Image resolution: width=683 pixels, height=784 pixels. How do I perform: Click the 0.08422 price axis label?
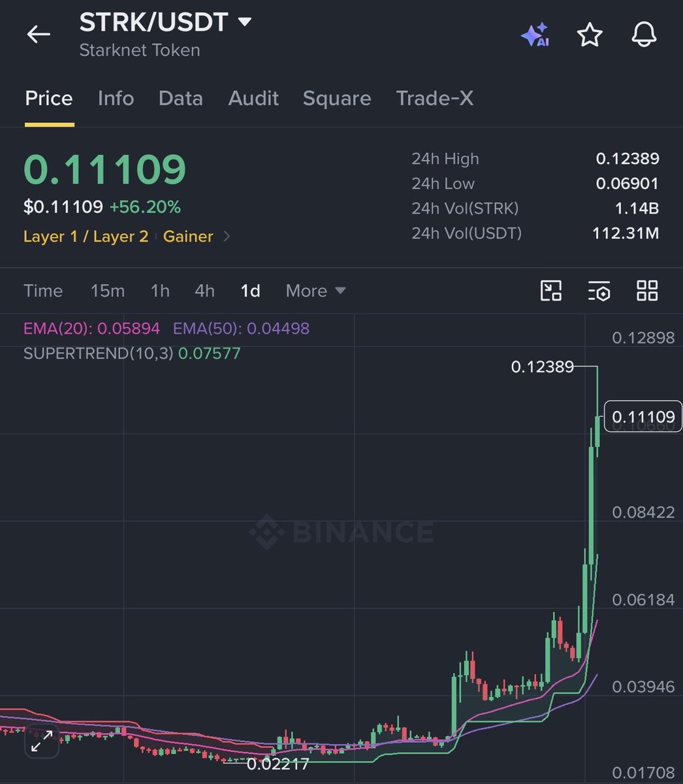point(643,512)
